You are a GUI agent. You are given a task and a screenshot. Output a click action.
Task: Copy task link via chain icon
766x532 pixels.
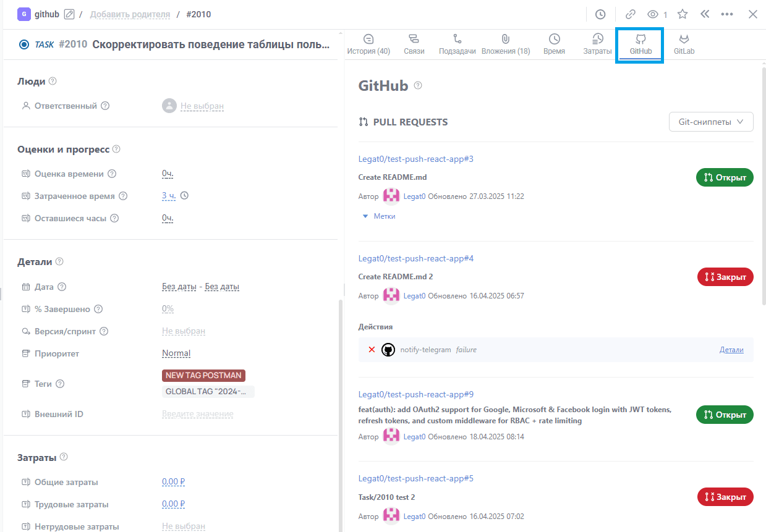(631, 14)
